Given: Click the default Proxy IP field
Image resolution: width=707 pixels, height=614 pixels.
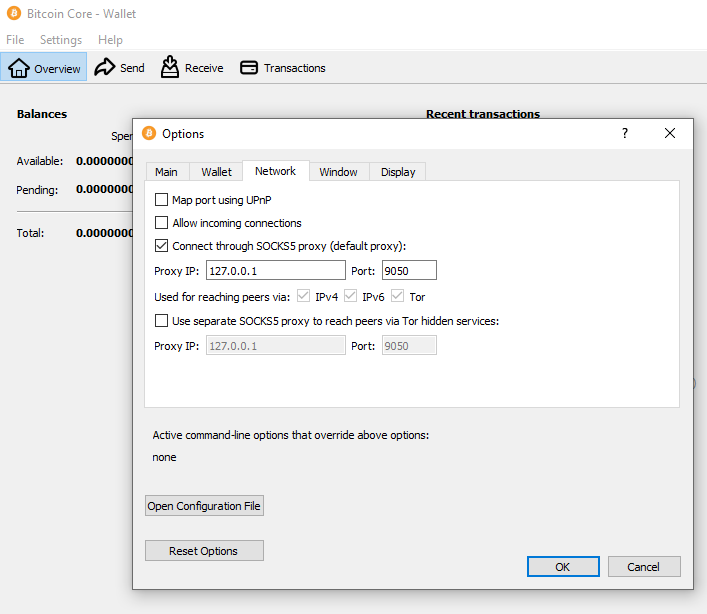Looking at the screenshot, I should coord(276,270).
